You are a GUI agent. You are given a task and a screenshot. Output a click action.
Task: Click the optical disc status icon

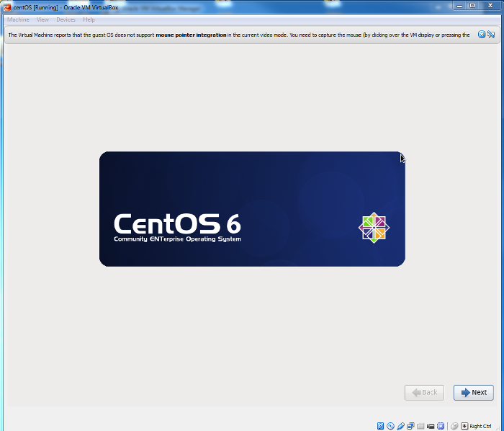pyautogui.click(x=390, y=426)
